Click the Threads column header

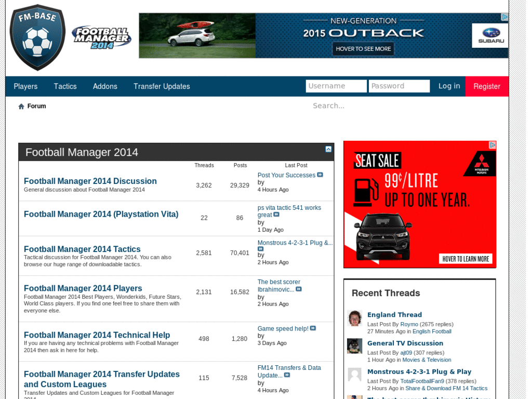coord(204,166)
